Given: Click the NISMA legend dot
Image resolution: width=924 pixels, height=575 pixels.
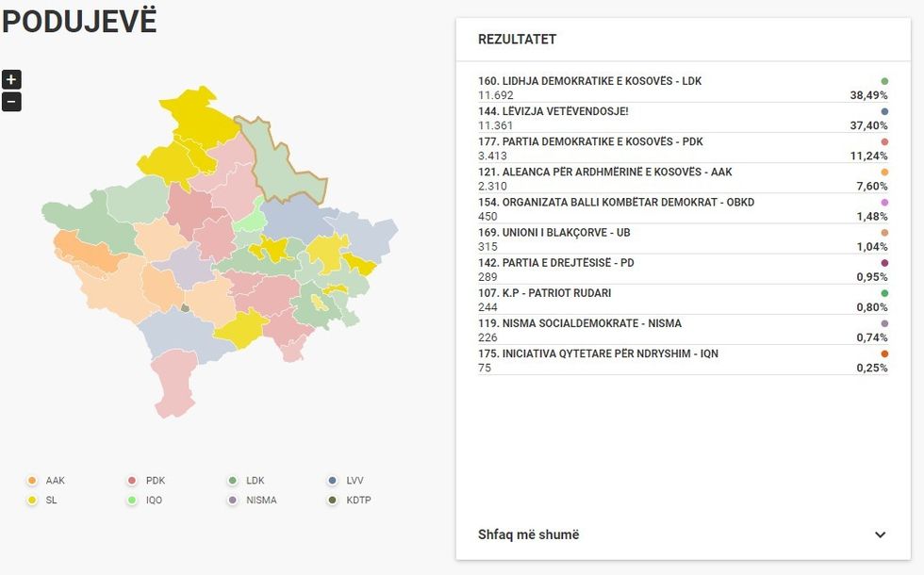Looking at the screenshot, I should pyautogui.click(x=232, y=501).
